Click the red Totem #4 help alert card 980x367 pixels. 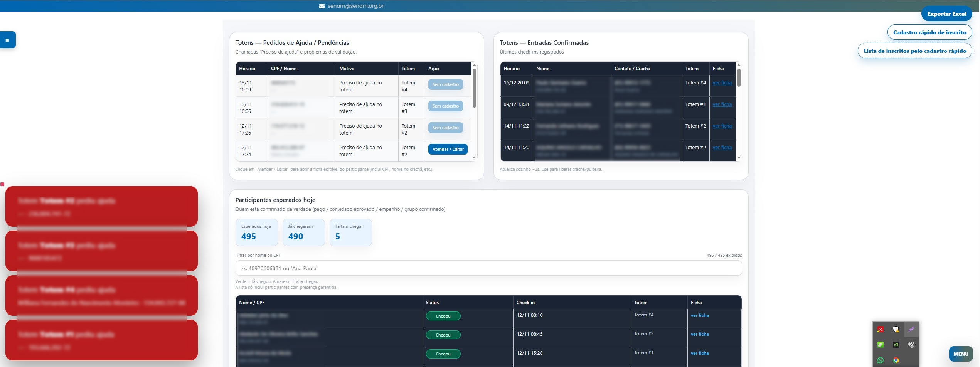pos(101,295)
